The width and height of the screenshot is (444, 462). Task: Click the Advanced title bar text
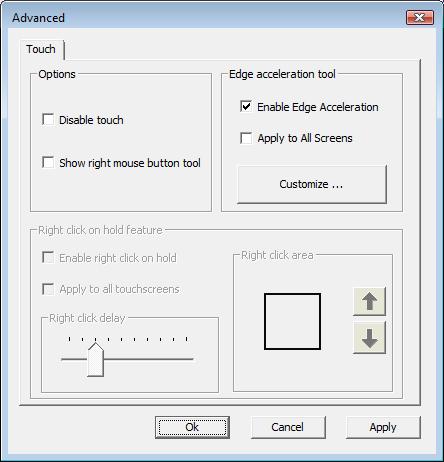click(39, 18)
